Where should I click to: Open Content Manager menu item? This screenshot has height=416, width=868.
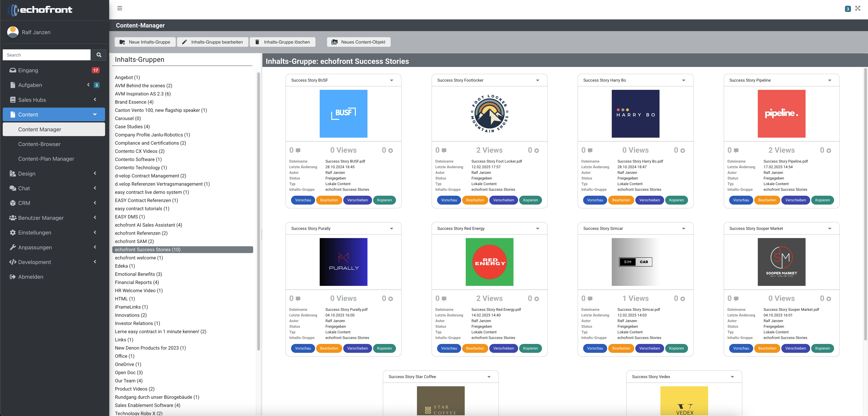(54, 129)
